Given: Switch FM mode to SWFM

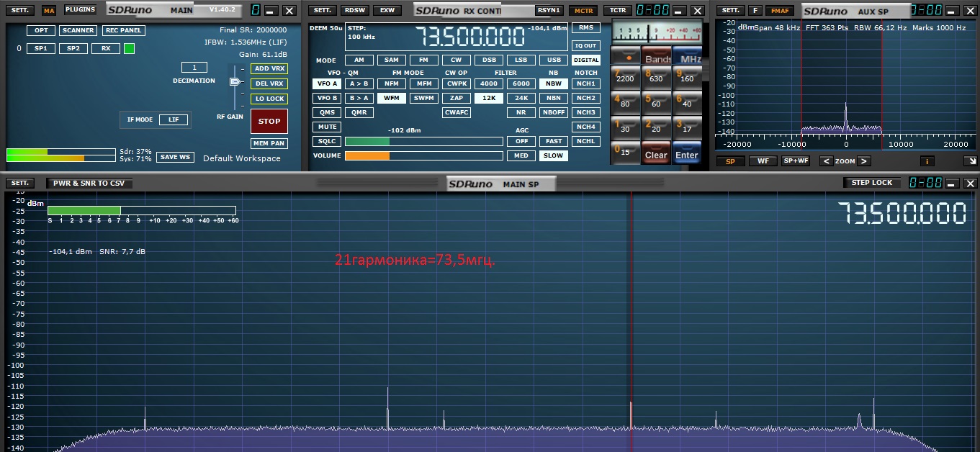Looking at the screenshot, I should pos(423,98).
